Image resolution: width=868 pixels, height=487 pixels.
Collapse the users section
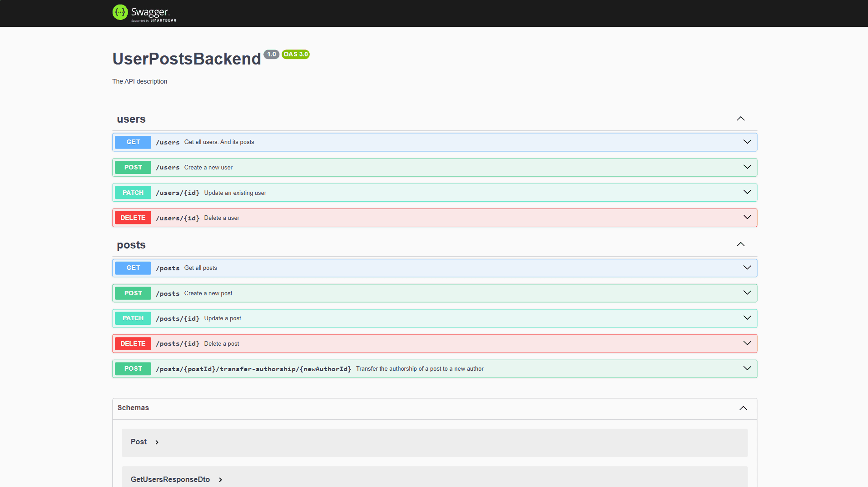pos(740,119)
